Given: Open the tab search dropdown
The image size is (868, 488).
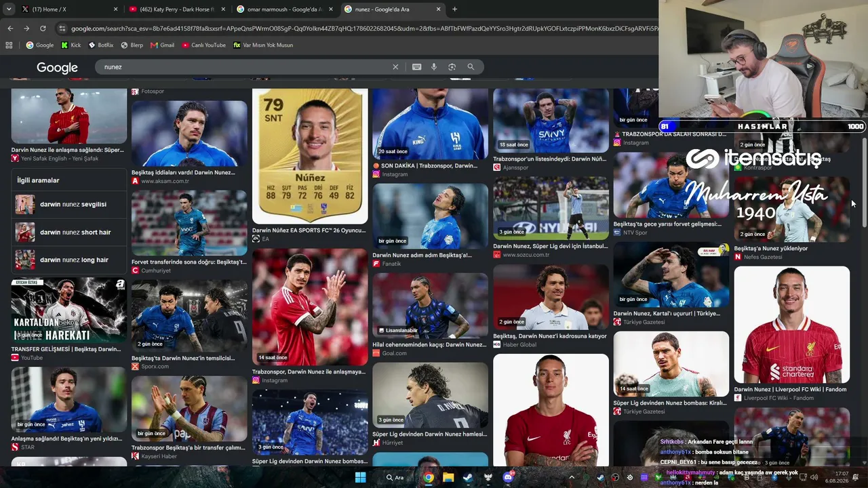Looking at the screenshot, I should point(9,9).
